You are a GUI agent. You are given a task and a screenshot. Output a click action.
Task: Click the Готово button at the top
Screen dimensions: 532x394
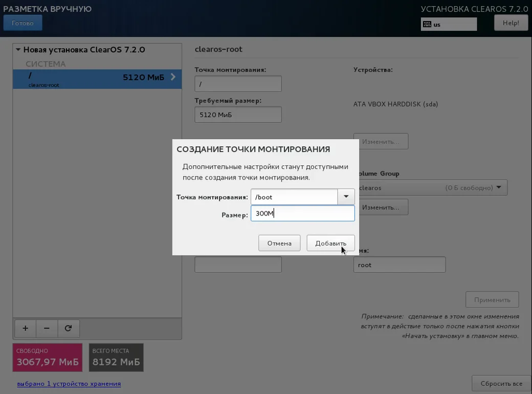coord(23,23)
